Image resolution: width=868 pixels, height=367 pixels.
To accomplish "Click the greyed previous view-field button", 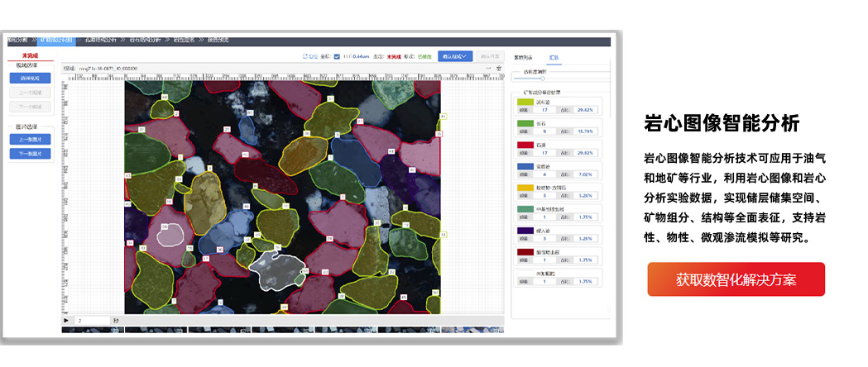I will coord(30,93).
